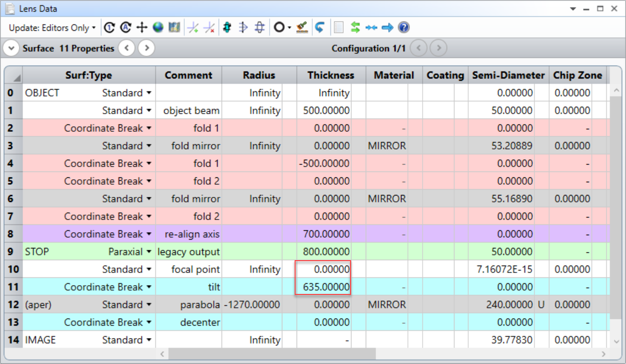Open surface type dropdown for OBJECT row

[x=148, y=93]
